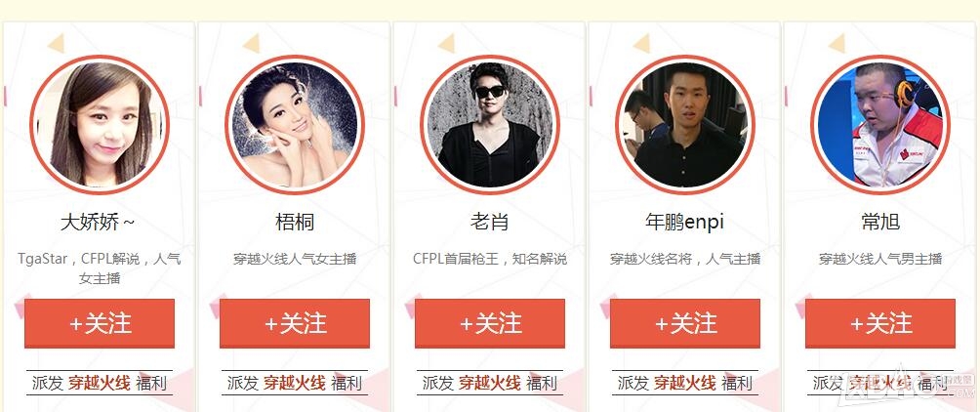Screen dimensions: 980x412
Task: Follow 老肖 with the +关注 button
Action: [x=489, y=323]
